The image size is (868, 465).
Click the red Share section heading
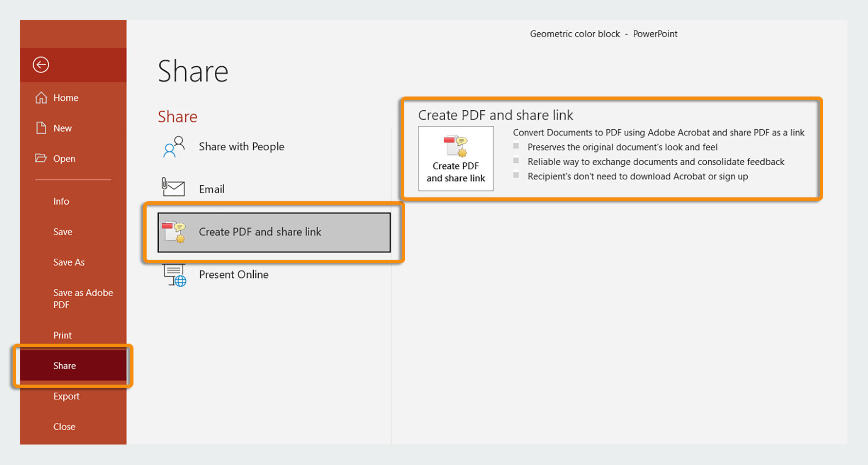pos(177,116)
